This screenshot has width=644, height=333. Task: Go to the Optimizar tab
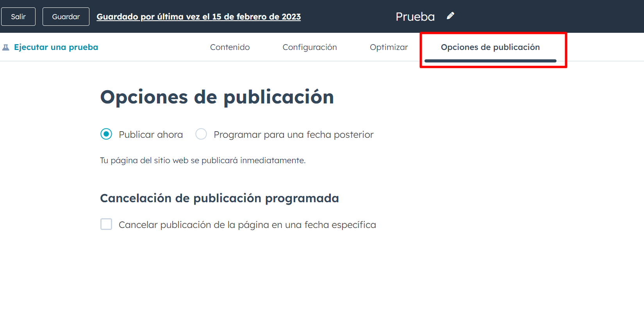pyautogui.click(x=389, y=47)
